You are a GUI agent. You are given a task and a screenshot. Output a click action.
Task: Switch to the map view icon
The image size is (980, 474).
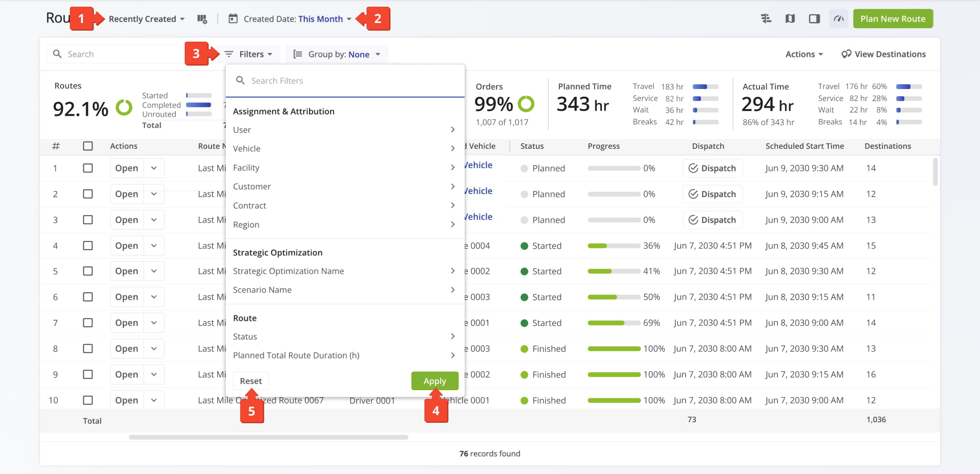tap(790, 19)
